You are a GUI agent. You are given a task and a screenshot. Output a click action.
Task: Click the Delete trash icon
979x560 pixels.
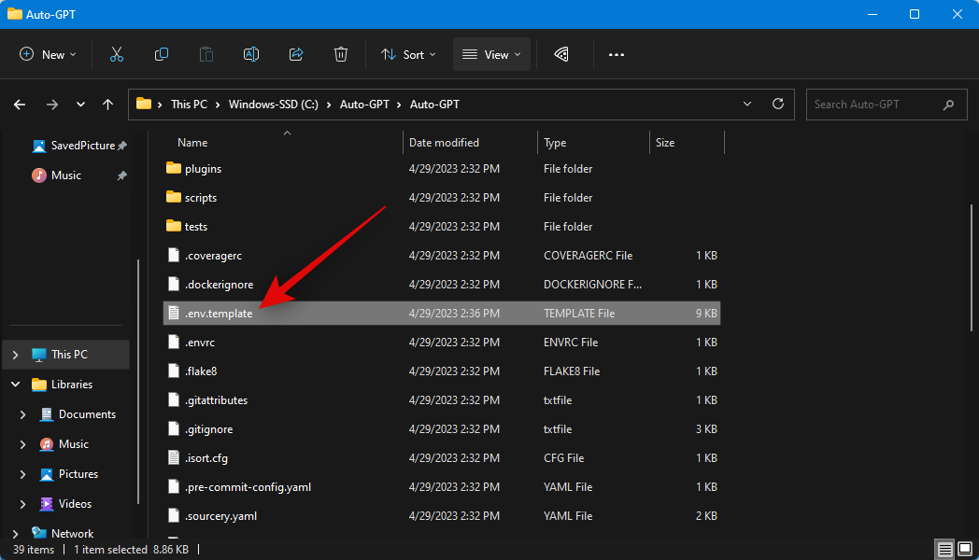(341, 54)
